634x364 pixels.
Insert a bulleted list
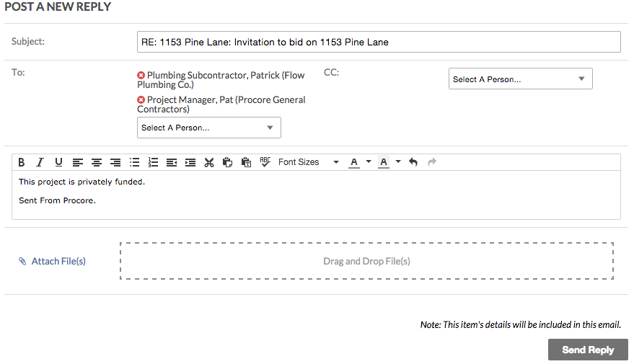(x=134, y=162)
